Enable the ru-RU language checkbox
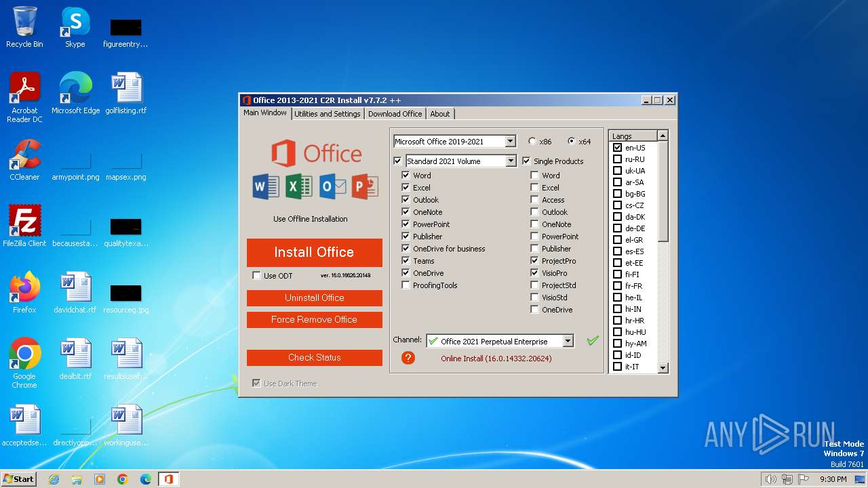868x488 pixels. point(617,159)
